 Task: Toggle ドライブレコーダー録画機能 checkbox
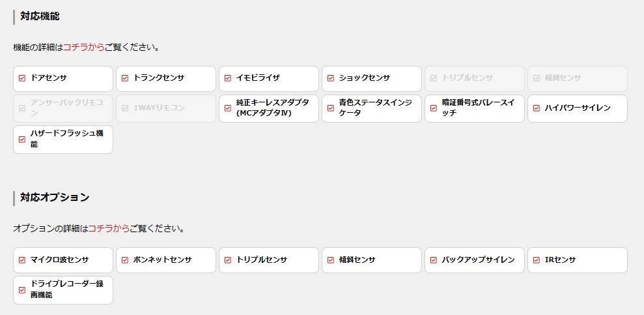22,290
